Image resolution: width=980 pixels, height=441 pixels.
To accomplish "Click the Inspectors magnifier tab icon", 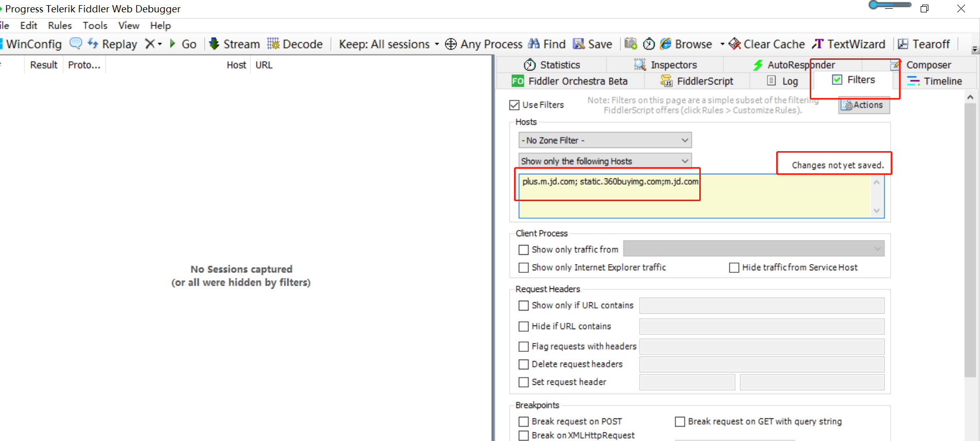I will 640,64.
